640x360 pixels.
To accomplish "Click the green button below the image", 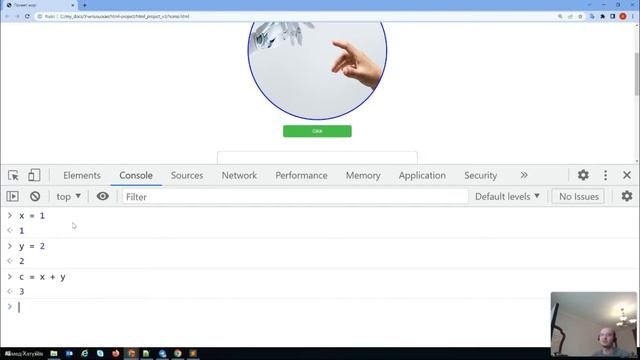I will point(317,131).
